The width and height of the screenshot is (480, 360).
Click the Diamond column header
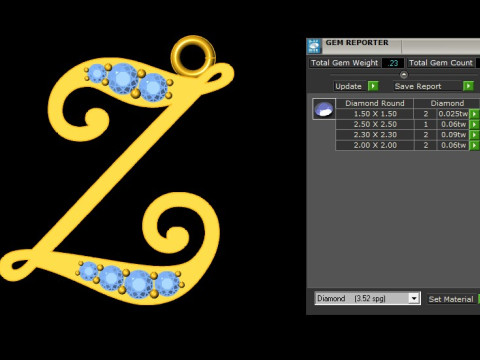tap(447, 103)
